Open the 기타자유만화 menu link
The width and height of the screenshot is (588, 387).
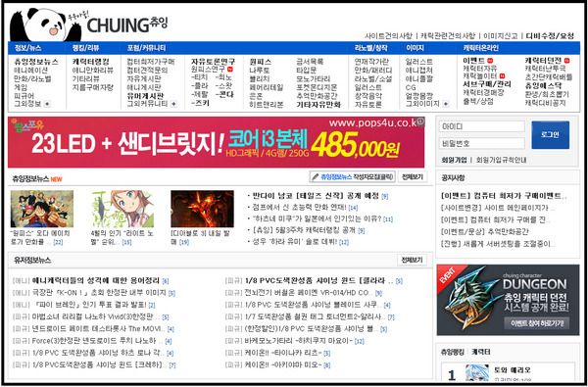pos(318,105)
